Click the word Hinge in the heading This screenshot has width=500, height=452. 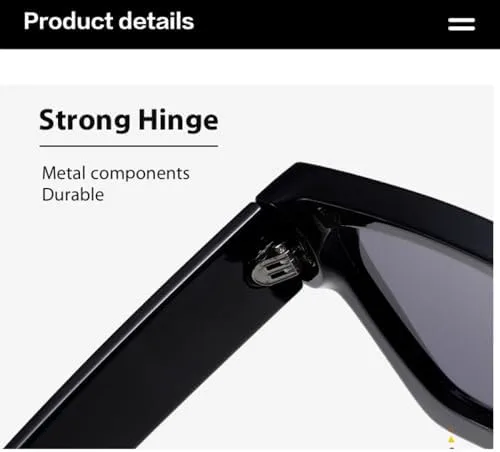click(x=178, y=121)
